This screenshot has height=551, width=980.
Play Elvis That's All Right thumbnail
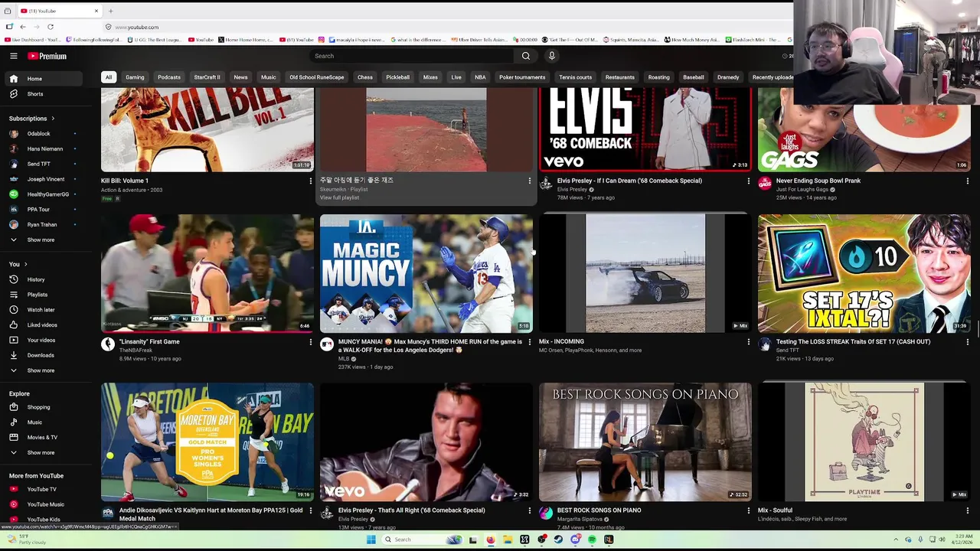tap(426, 442)
